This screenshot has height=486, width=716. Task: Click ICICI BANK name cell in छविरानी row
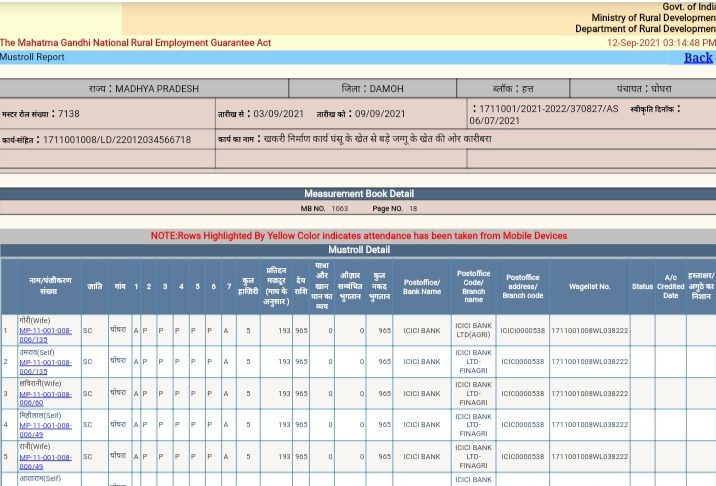point(421,393)
